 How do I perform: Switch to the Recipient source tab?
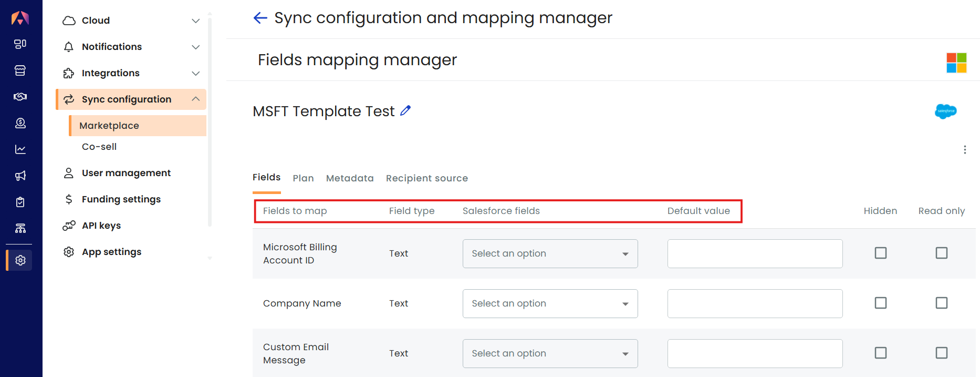pos(426,178)
